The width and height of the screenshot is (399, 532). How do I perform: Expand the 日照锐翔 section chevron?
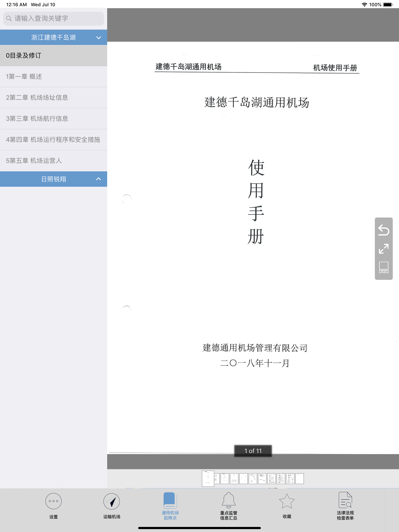click(98, 179)
